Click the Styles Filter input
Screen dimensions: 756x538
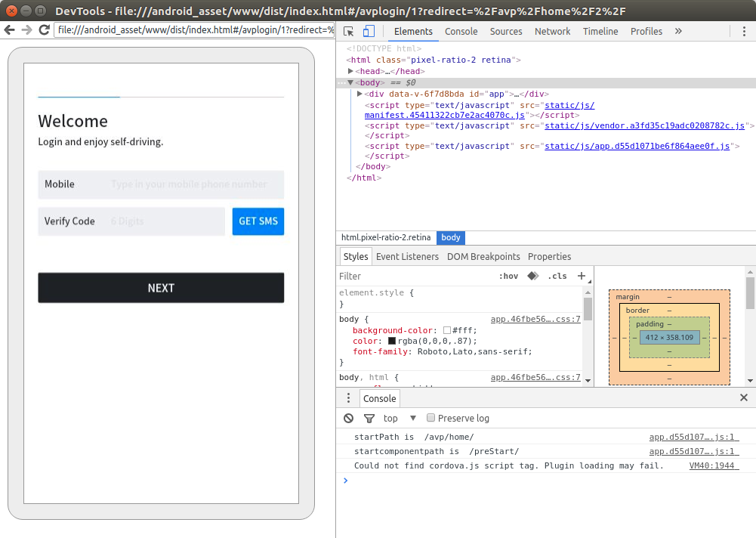point(415,276)
